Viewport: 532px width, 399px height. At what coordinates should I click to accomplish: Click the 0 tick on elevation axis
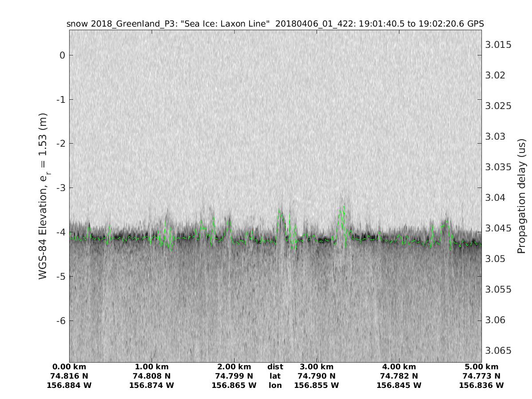point(63,55)
